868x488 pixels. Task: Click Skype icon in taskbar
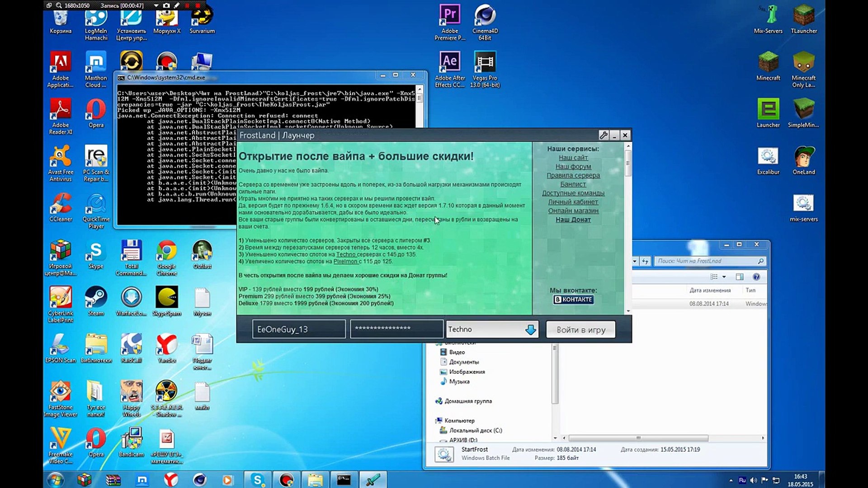click(257, 479)
